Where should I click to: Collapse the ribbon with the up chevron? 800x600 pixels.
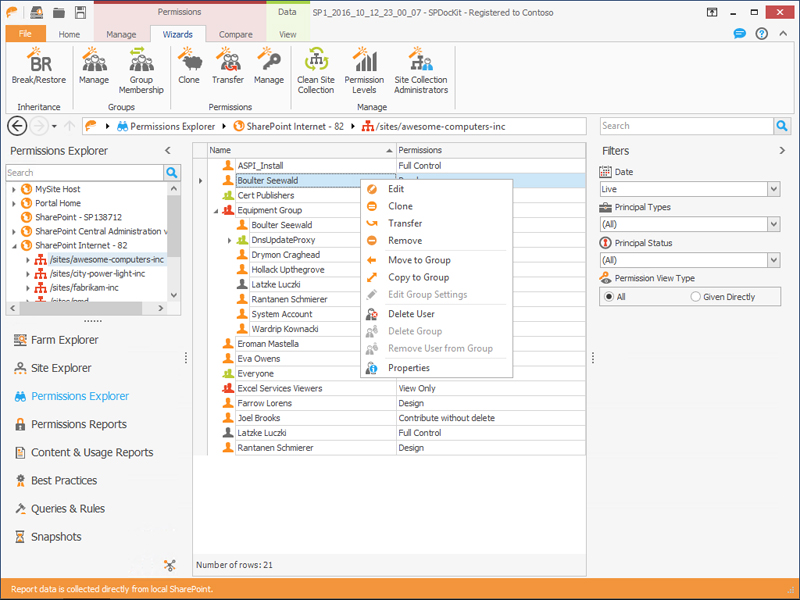[783, 34]
